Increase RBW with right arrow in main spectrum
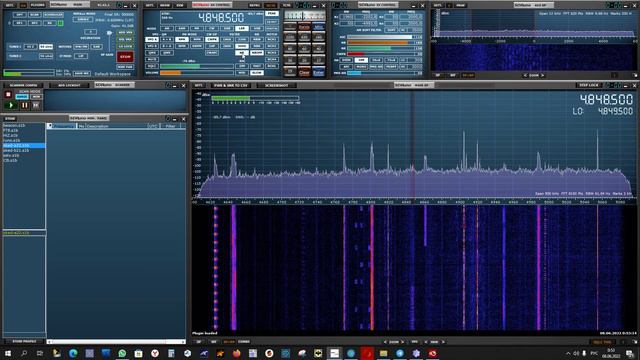The image size is (640, 360). (443, 342)
